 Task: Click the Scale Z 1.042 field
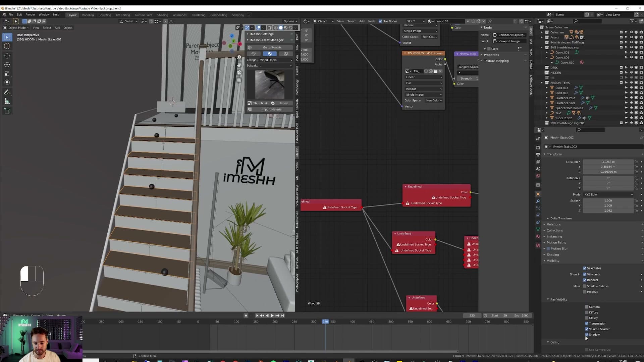coord(608,210)
